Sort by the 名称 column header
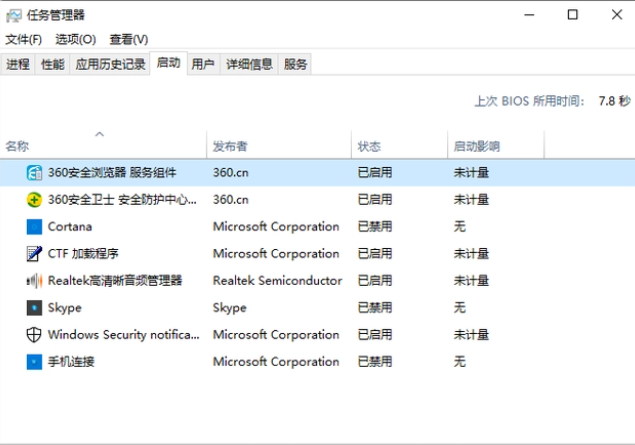 point(18,147)
